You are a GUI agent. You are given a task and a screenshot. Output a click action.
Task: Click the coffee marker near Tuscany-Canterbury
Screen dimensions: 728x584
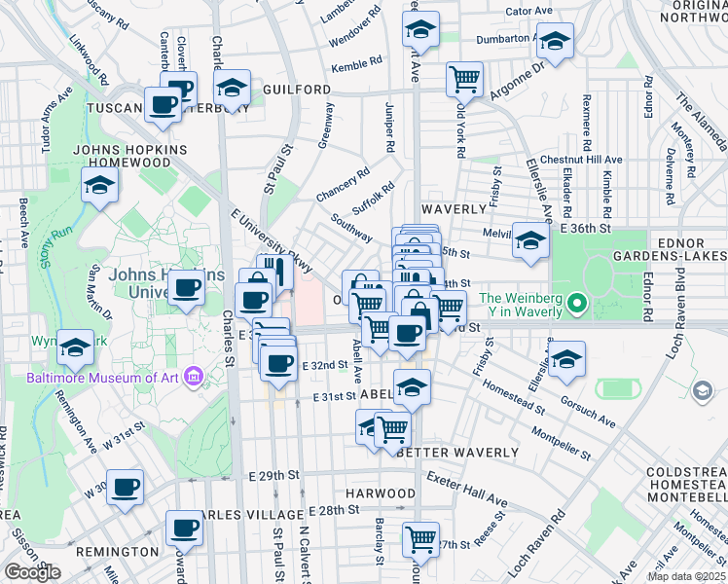pyautogui.click(x=164, y=104)
